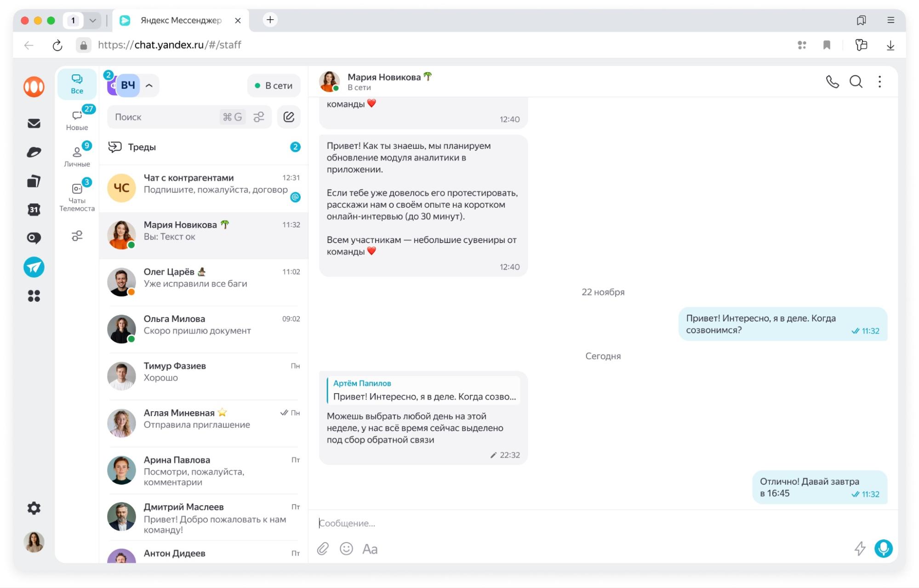The height and width of the screenshot is (588, 919).
Task: Attach a file using the paperclip icon
Action: (323, 548)
